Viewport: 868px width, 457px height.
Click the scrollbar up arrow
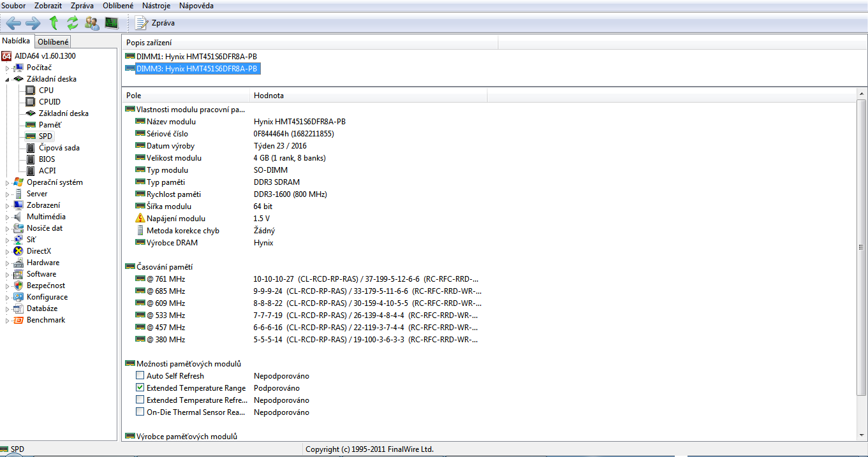point(861,95)
